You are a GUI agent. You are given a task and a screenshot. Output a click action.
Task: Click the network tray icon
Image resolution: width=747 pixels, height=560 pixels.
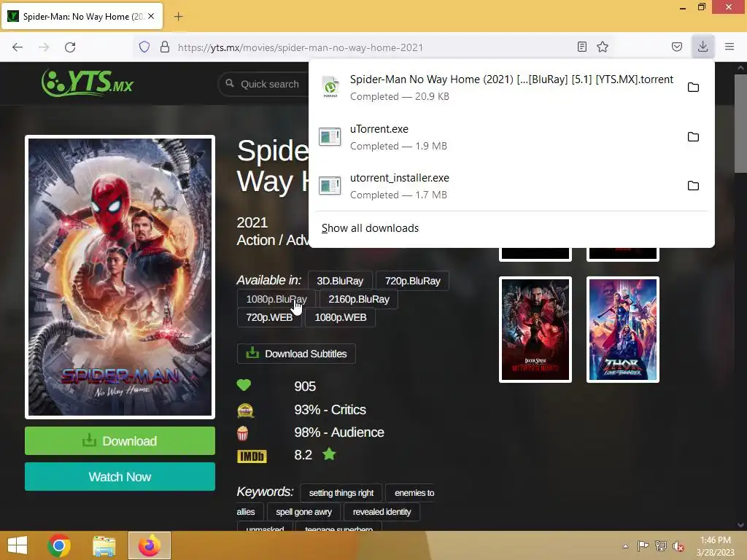[661, 546]
